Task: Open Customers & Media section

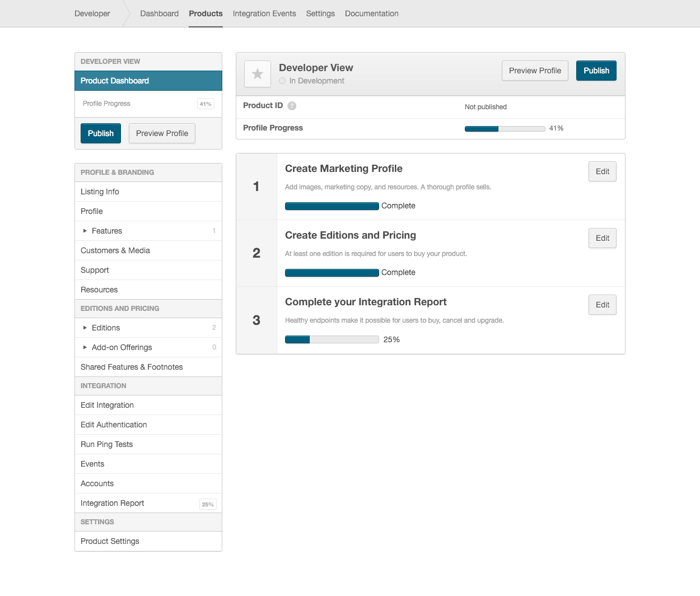Action: pyautogui.click(x=148, y=250)
